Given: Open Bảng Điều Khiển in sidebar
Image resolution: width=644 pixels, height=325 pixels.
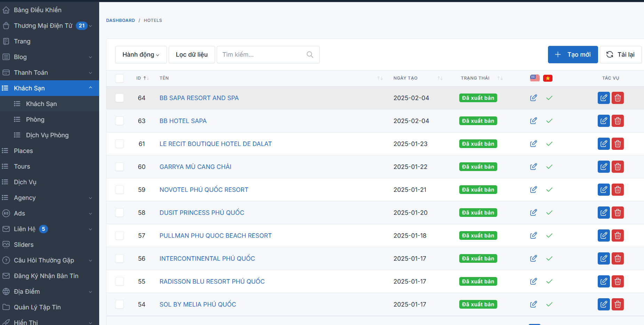Looking at the screenshot, I should coord(49,10).
